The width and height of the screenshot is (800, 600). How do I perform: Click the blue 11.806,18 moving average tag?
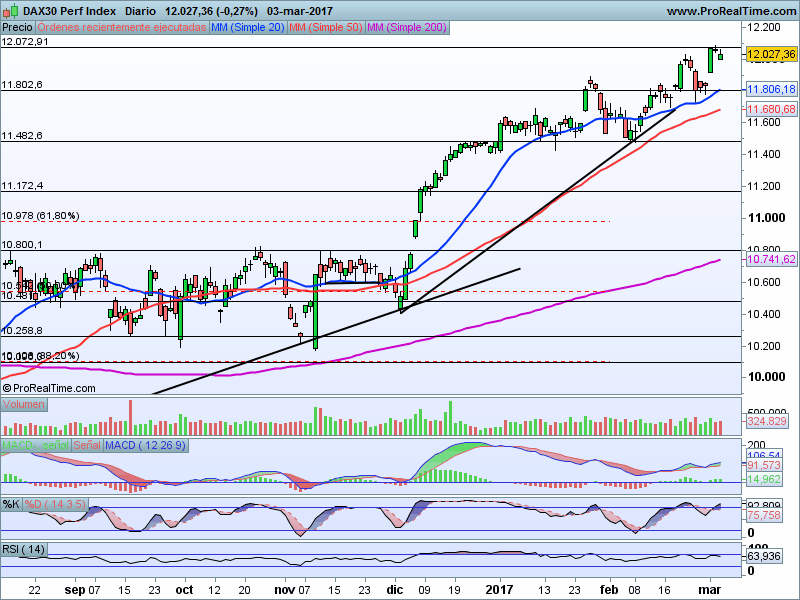[x=771, y=90]
